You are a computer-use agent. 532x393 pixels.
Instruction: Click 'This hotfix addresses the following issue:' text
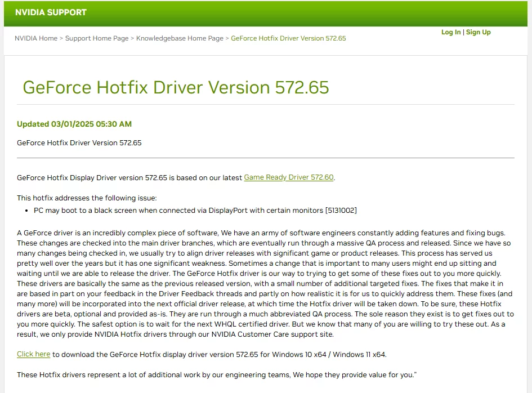click(87, 198)
